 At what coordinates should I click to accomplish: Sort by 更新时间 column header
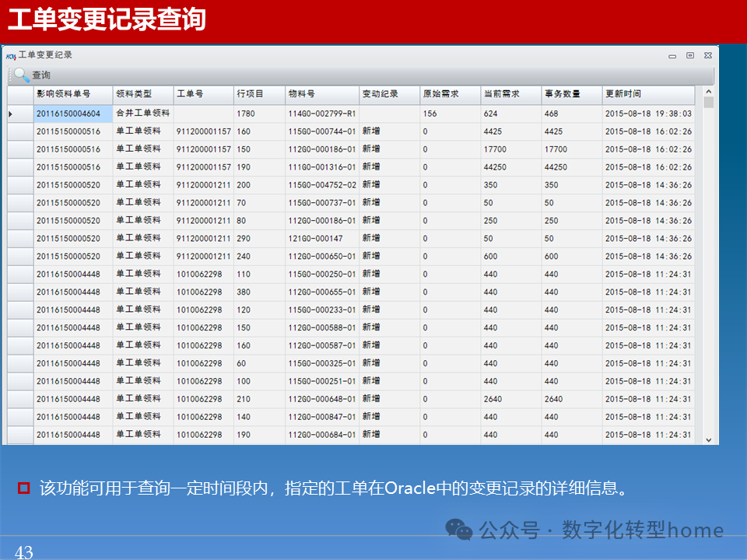coord(648,94)
